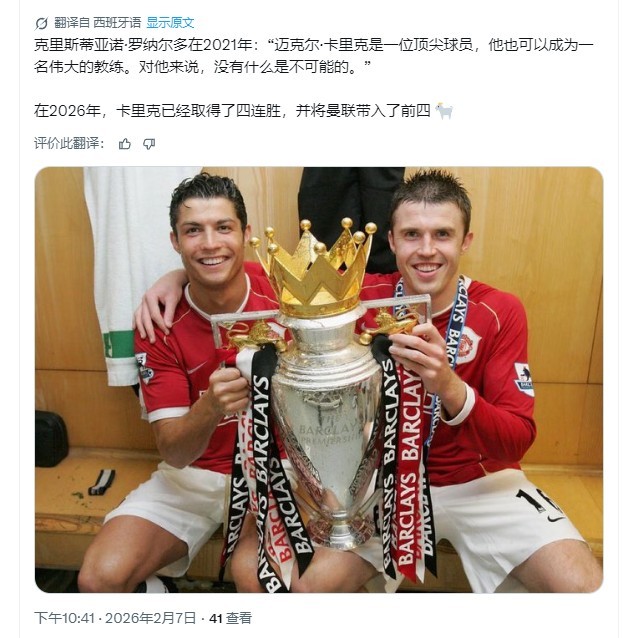Click 显示原文 to show original text

(x=170, y=22)
